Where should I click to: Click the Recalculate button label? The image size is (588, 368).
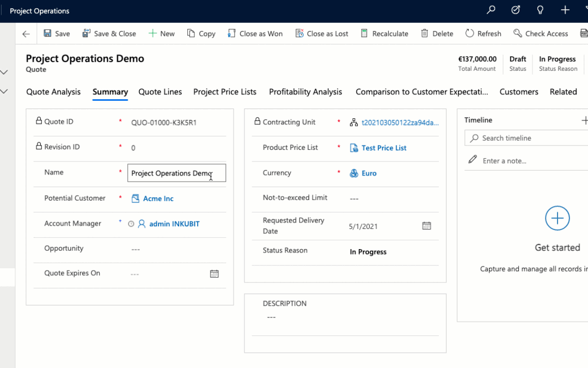pyautogui.click(x=390, y=34)
